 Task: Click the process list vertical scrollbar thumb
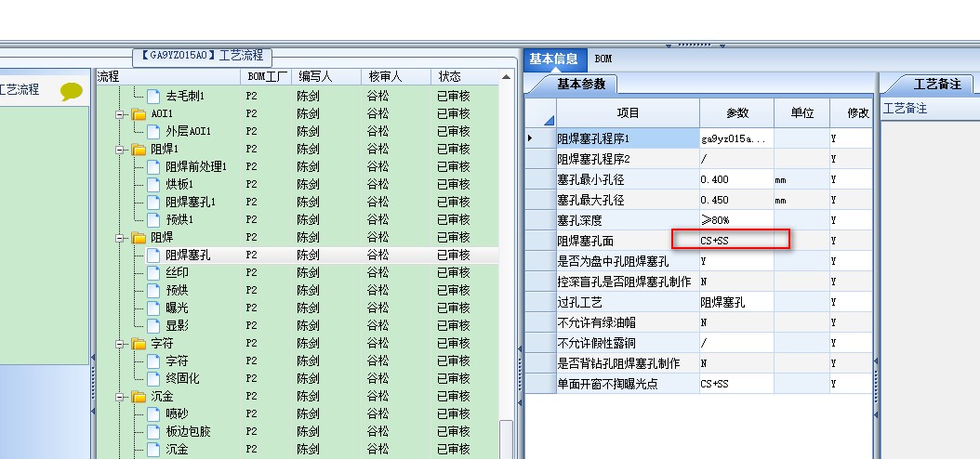pyautogui.click(x=506, y=439)
